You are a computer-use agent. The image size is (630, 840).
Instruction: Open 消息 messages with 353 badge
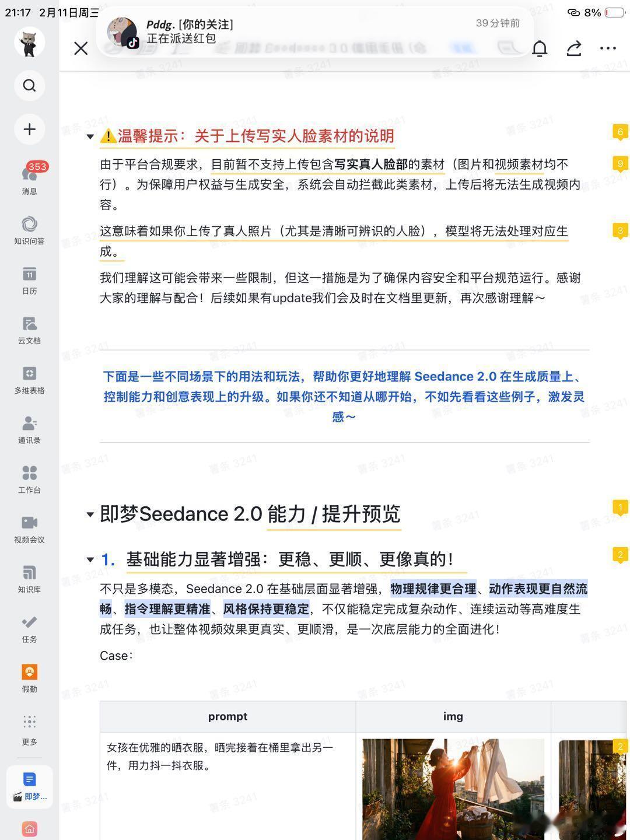(29, 179)
